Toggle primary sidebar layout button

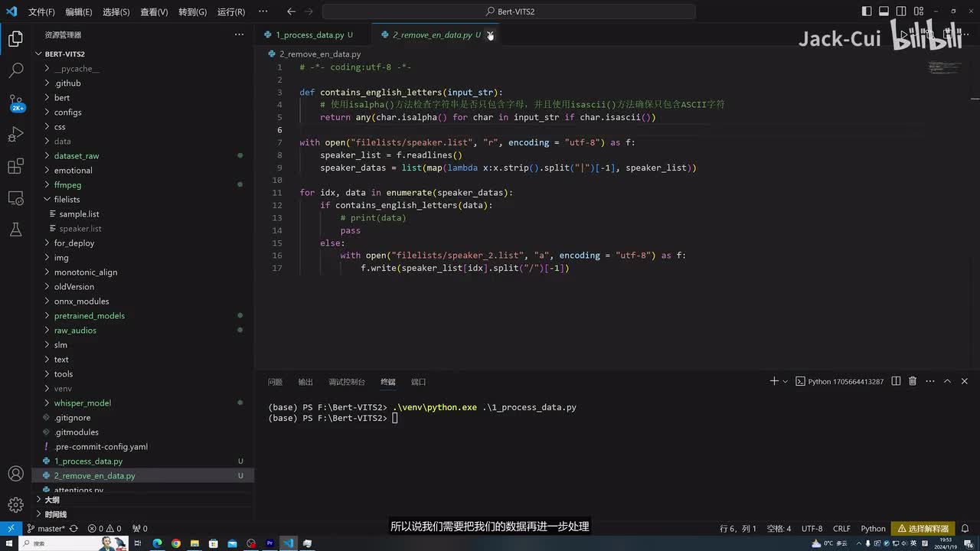867,11
